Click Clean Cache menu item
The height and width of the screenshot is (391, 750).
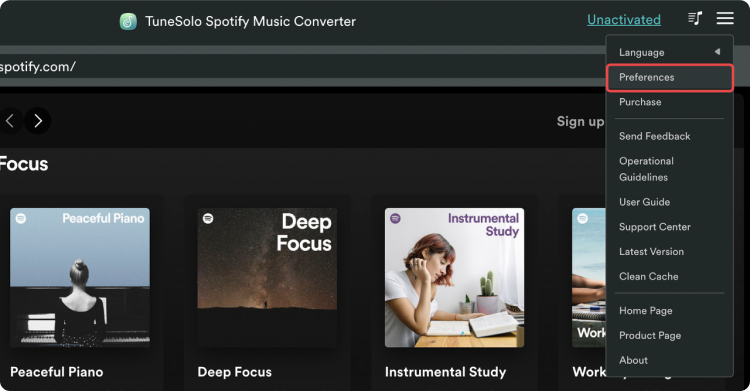tap(669, 277)
